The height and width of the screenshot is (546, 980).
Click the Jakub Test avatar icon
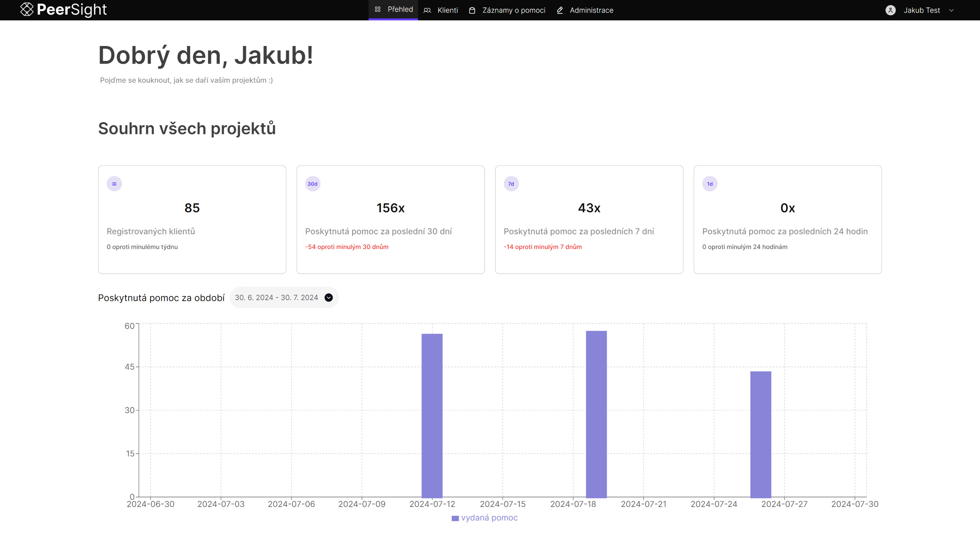890,10
